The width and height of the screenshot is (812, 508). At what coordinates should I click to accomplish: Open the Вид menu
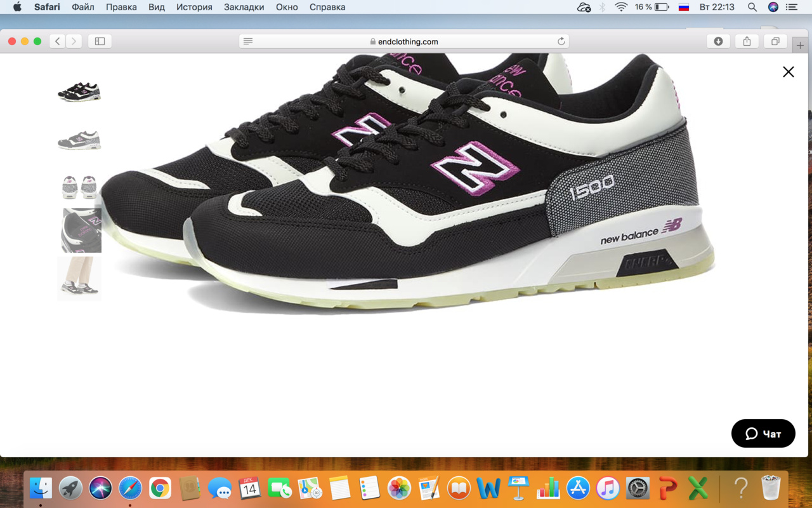tap(157, 7)
